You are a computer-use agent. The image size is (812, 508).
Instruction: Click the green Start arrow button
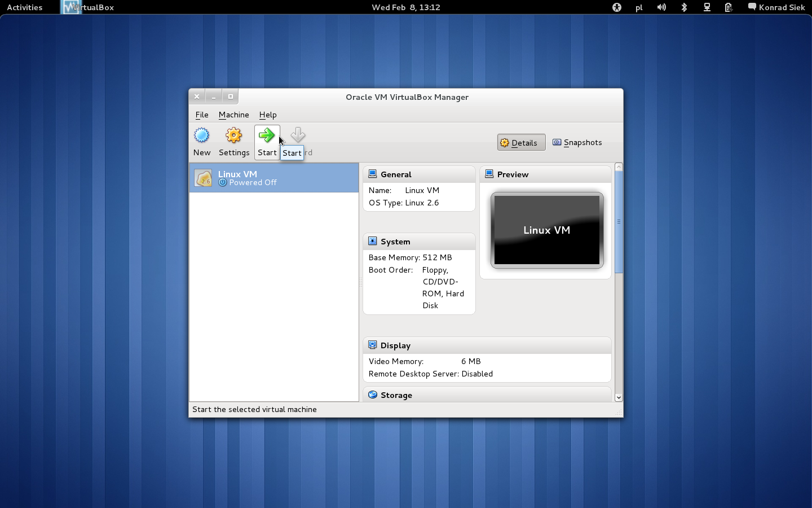[267, 135]
